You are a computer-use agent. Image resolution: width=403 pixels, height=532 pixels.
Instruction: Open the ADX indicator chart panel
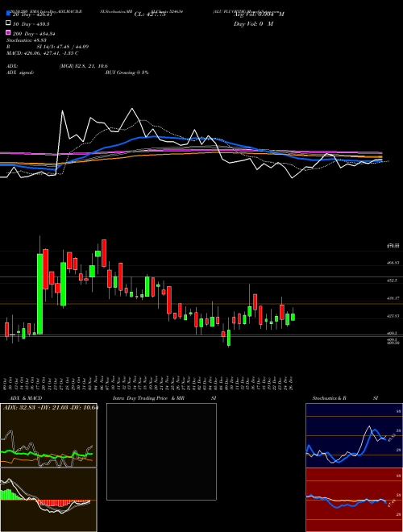pyautogui.click(x=48, y=435)
